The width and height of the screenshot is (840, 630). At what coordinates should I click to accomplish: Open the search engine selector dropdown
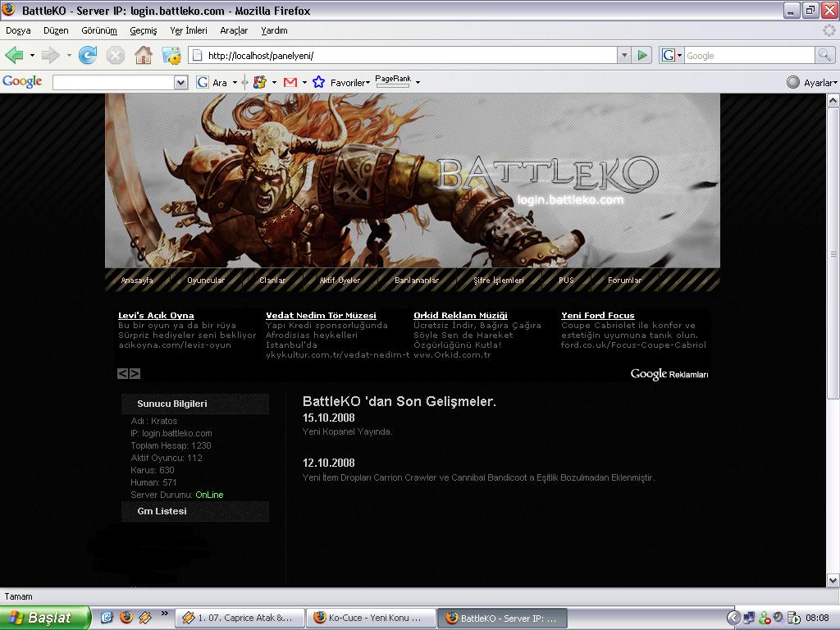(679, 55)
